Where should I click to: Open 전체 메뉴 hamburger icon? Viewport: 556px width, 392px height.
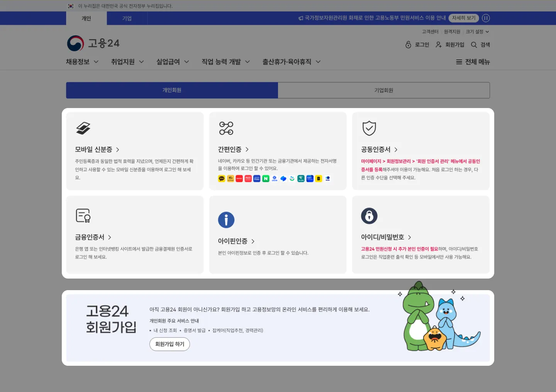(459, 62)
